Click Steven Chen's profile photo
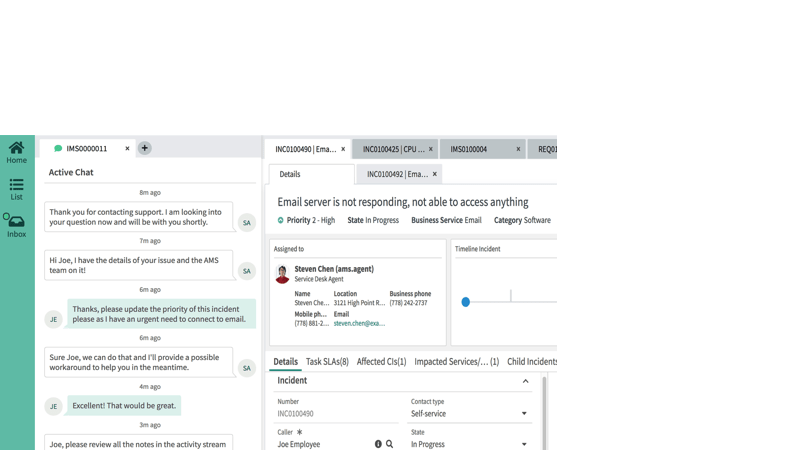 point(282,274)
